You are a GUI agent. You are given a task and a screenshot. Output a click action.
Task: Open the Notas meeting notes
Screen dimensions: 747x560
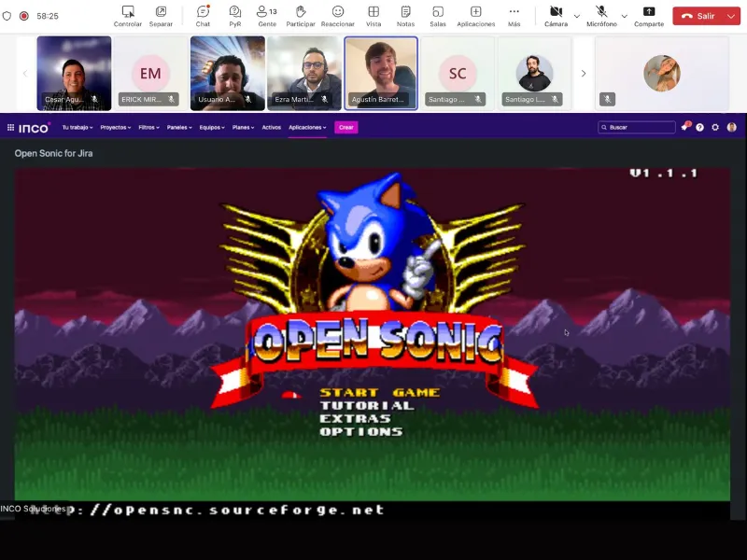pyautogui.click(x=405, y=15)
